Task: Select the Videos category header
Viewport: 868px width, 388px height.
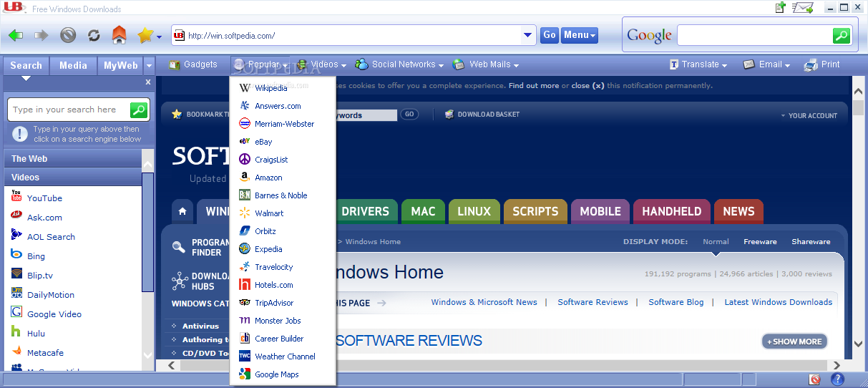Action: (x=73, y=177)
